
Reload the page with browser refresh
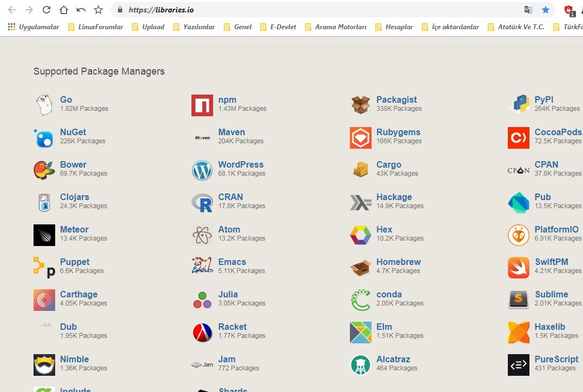pos(46,10)
